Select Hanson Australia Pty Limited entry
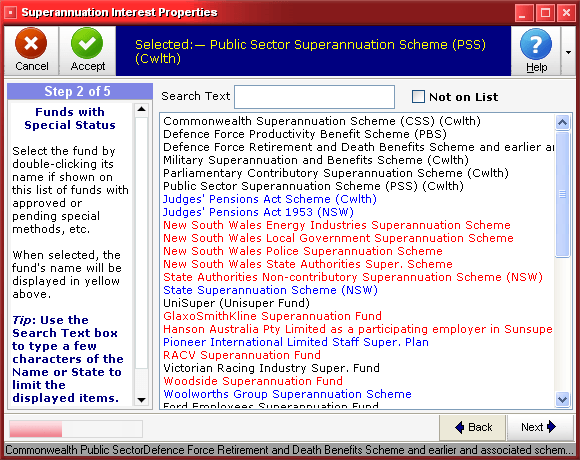580x460 pixels. pyautogui.click(x=358, y=329)
